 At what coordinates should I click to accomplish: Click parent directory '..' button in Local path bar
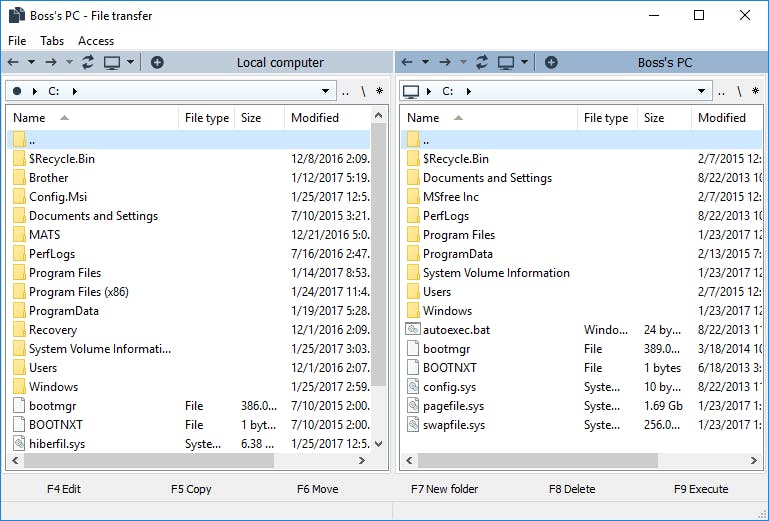click(x=346, y=91)
